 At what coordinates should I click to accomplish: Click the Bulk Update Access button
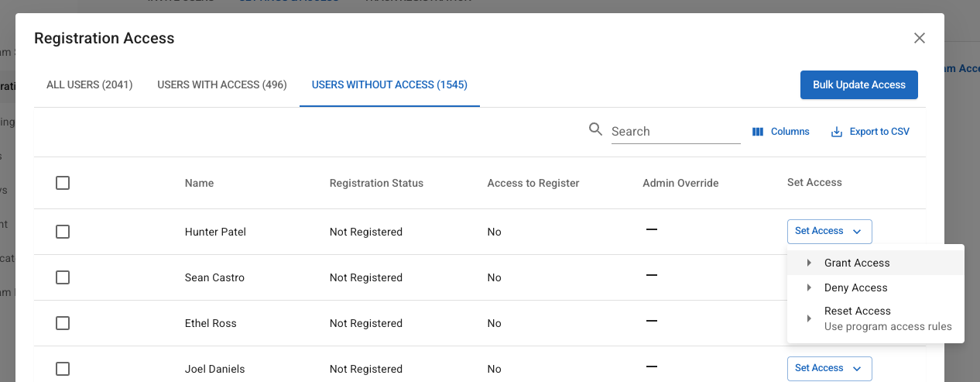click(858, 85)
